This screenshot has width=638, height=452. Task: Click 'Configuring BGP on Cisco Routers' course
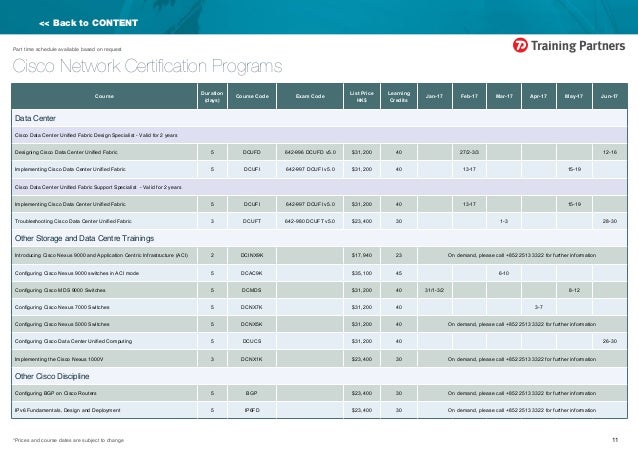point(55,393)
